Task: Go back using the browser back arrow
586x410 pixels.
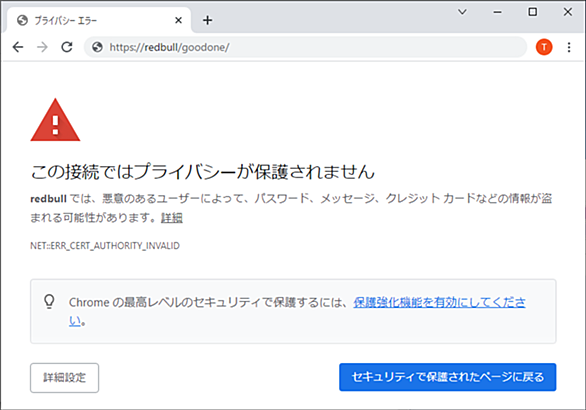Action: pos(18,47)
